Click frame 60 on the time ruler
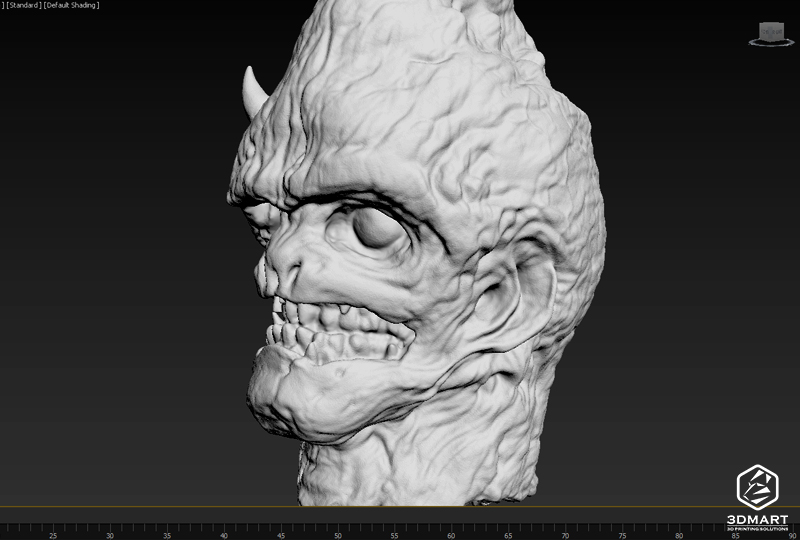Viewport: 800px width, 540px height. click(451, 529)
